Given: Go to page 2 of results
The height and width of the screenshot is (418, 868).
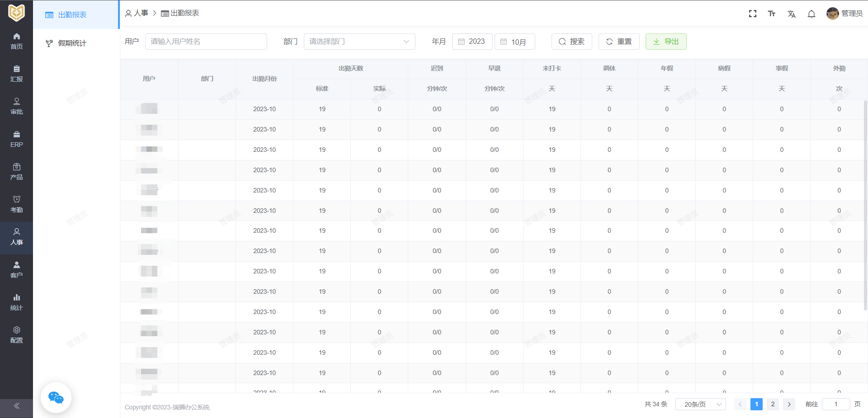Looking at the screenshot, I should click(x=773, y=404).
